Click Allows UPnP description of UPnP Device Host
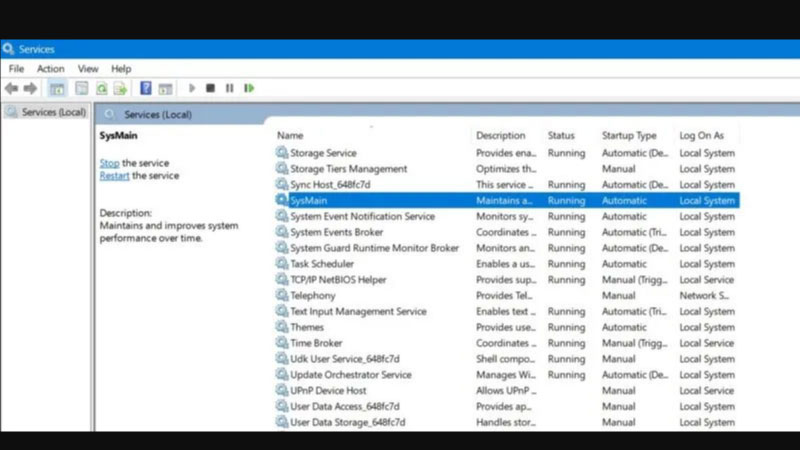Screen dimensions: 800x450 tap(506, 390)
